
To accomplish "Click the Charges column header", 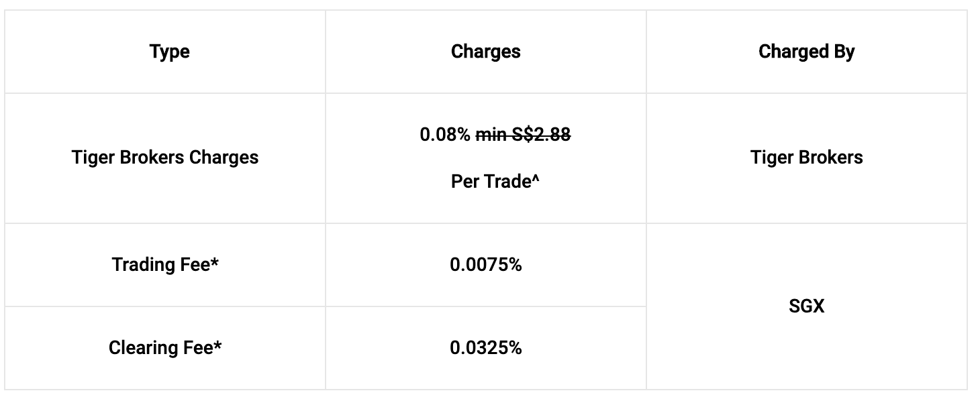I will (485, 52).
